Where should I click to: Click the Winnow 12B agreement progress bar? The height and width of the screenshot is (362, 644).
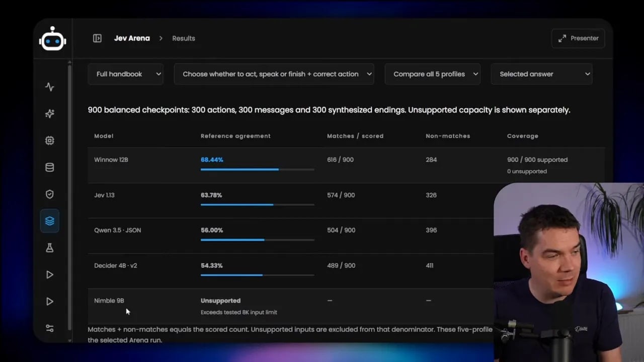click(x=258, y=169)
